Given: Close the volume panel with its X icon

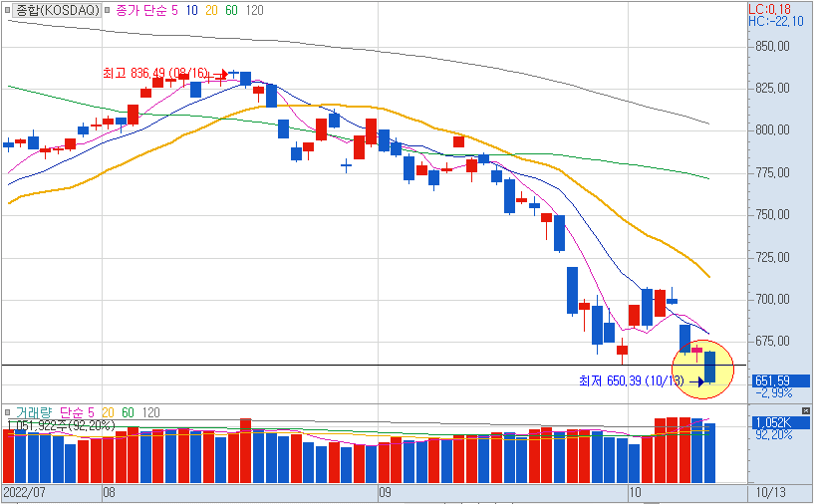Looking at the screenshot, I should point(805,410).
